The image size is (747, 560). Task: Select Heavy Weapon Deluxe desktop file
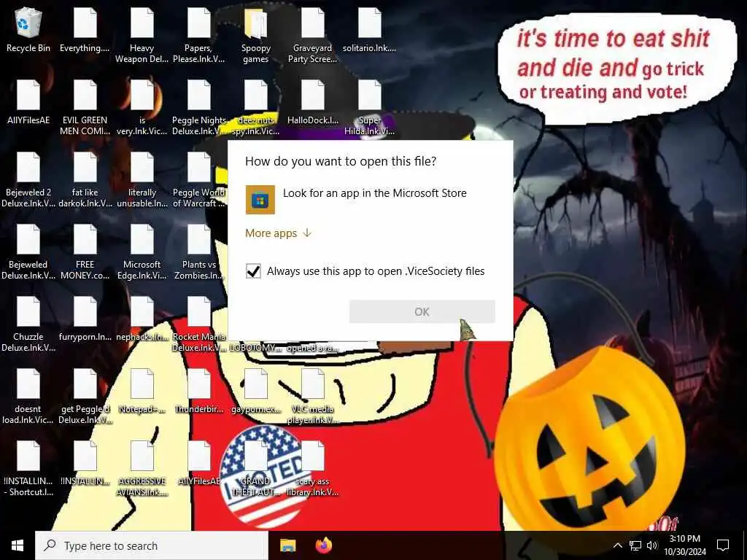[x=142, y=36]
